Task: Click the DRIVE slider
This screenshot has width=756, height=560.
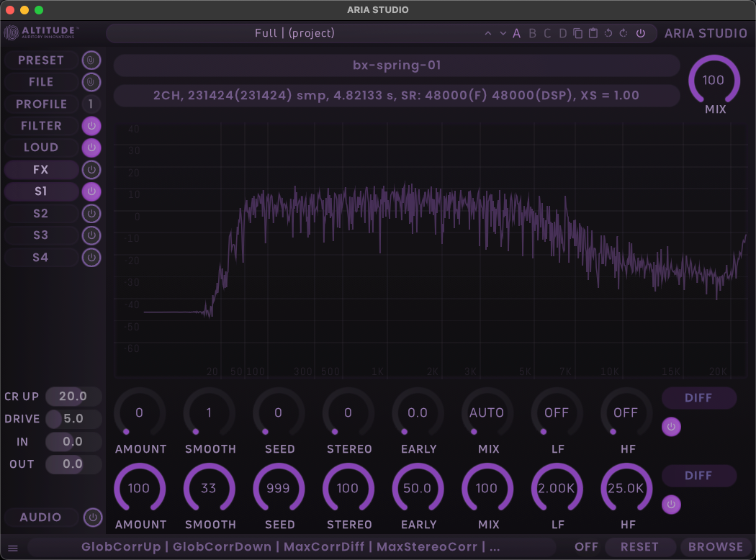Action: [x=73, y=419]
